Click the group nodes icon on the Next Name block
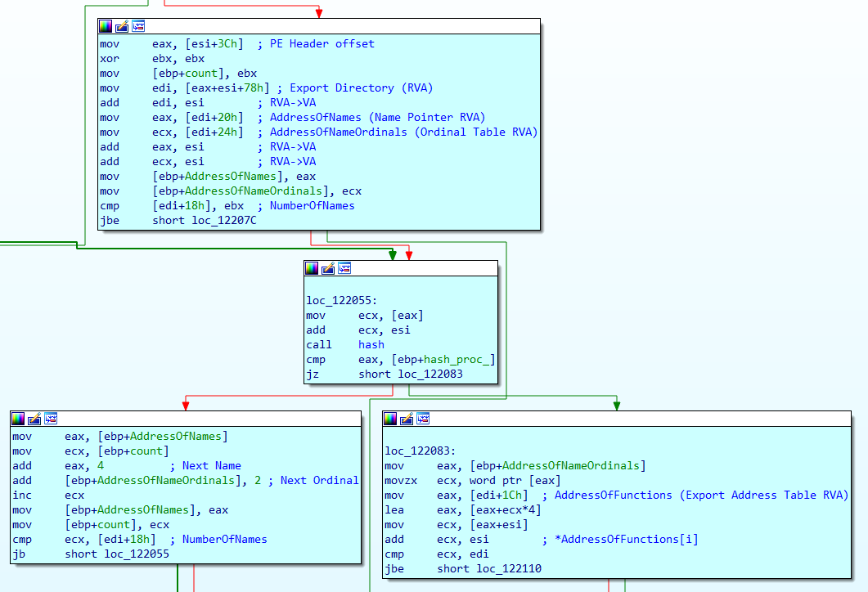 pos(51,419)
